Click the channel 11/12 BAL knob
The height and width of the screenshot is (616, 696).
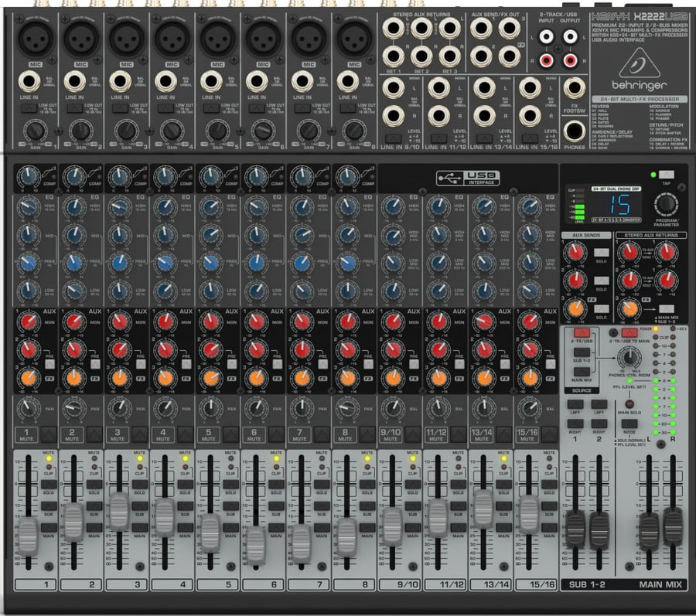[438, 407]
